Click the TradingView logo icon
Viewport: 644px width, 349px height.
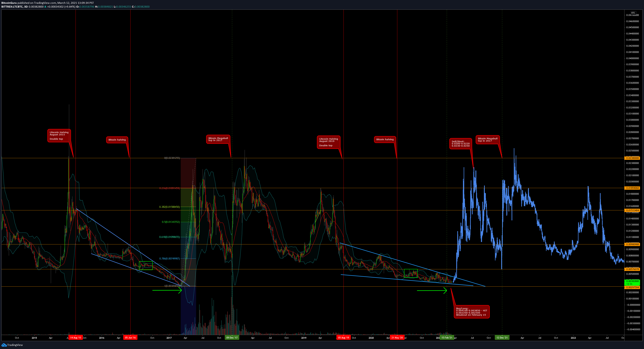[x=4, y=345]
